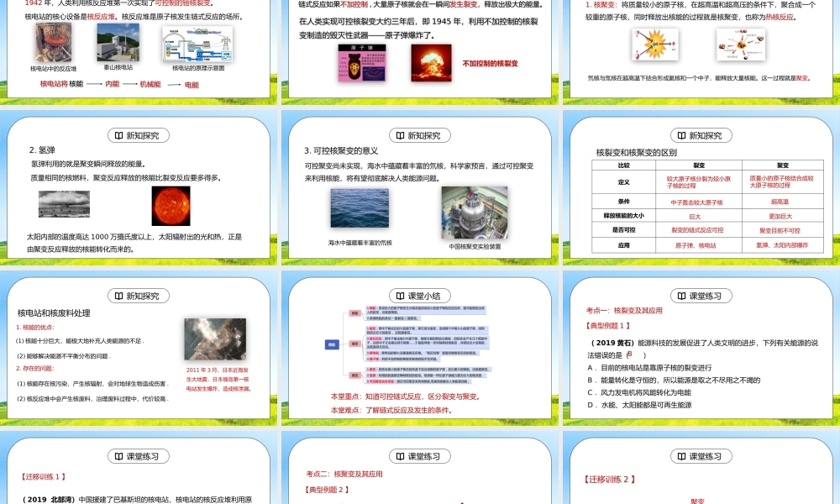This screenshot has width=840, height=504.
Task: Click the word 机械能 in the energy chain
Action: [150, 84]
